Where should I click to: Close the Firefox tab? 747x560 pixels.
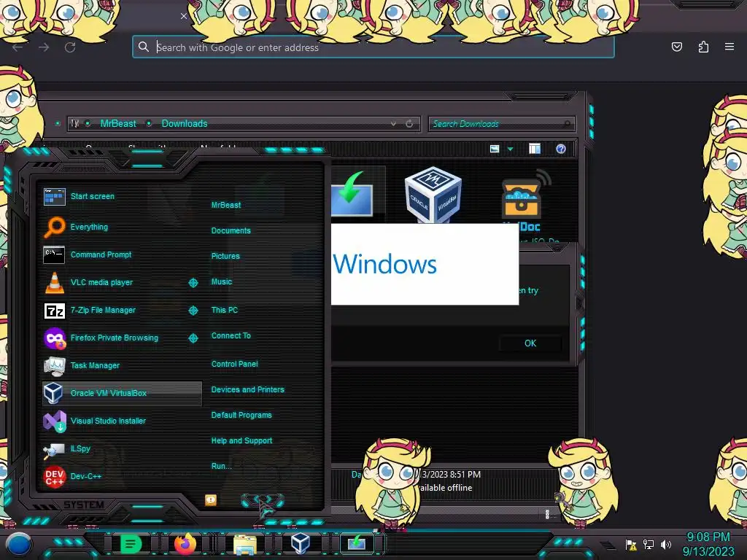(184, 16)
